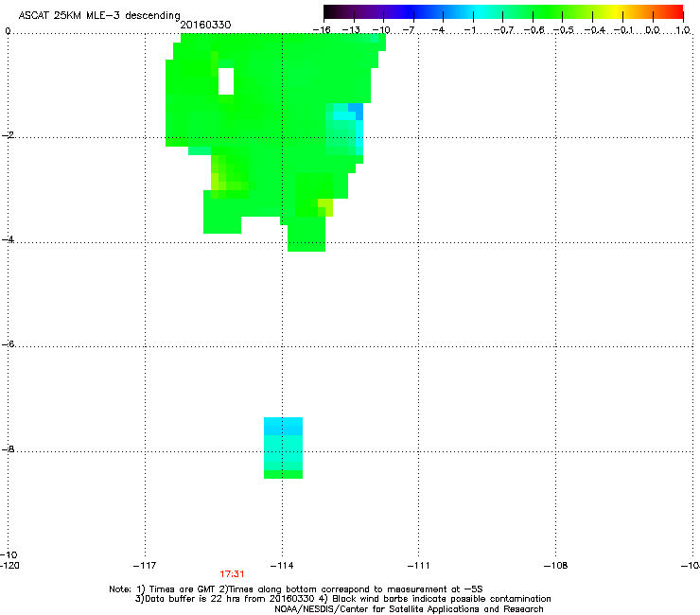The height and width of the screenshot is (615, 700).
Task: Click the 1.0 label on the color bar
Action: 683,30
